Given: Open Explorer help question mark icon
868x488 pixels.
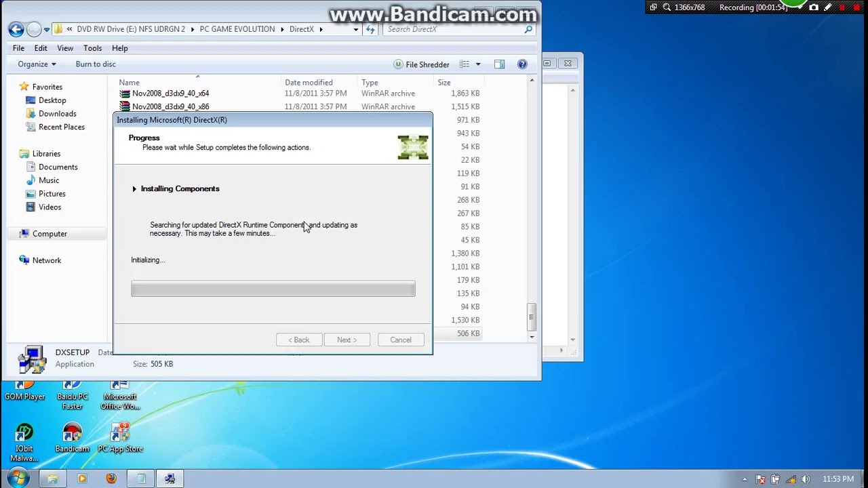Looking at the screenshot, I should (x=522, y=64).
